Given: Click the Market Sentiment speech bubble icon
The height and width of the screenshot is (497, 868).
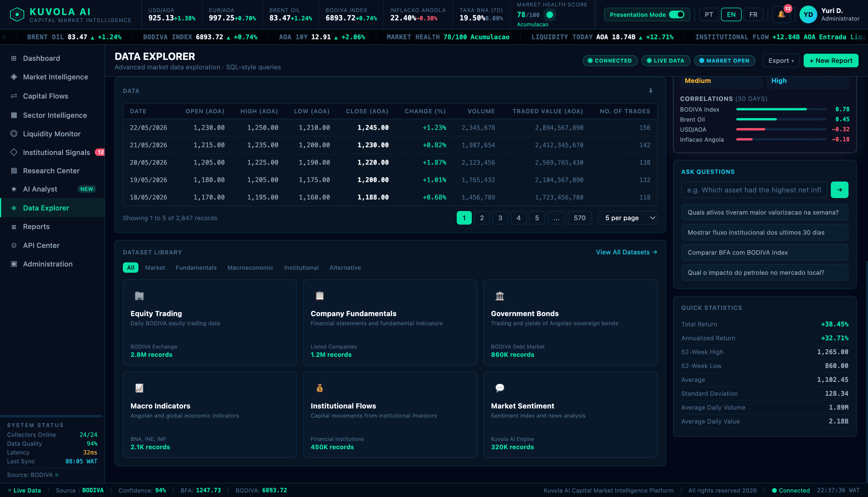Looking at the screenshot, I should click(x=500, y=388).
